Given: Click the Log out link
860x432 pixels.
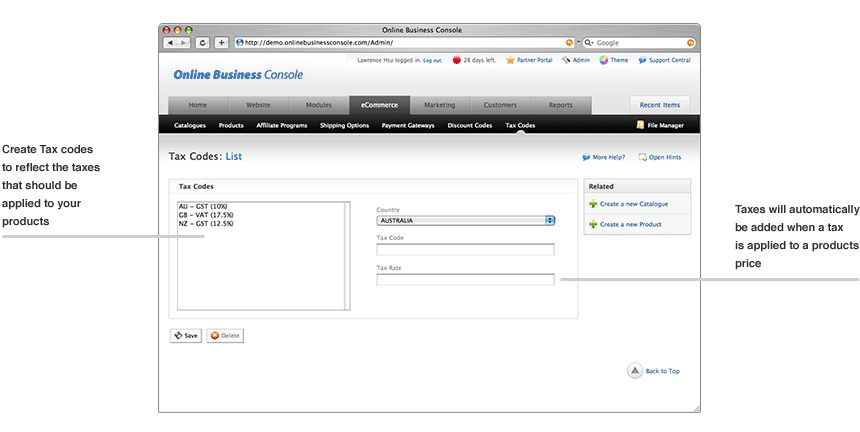Looking at the screenshot, I should (x=432, y=60).
